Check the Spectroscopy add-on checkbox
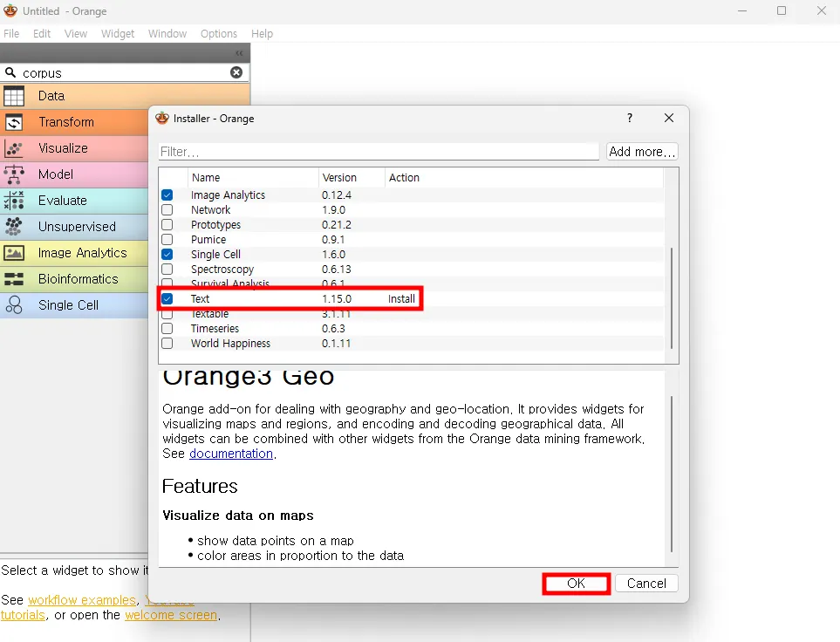This screenshot has width=840, height=642. click(167, 269)
